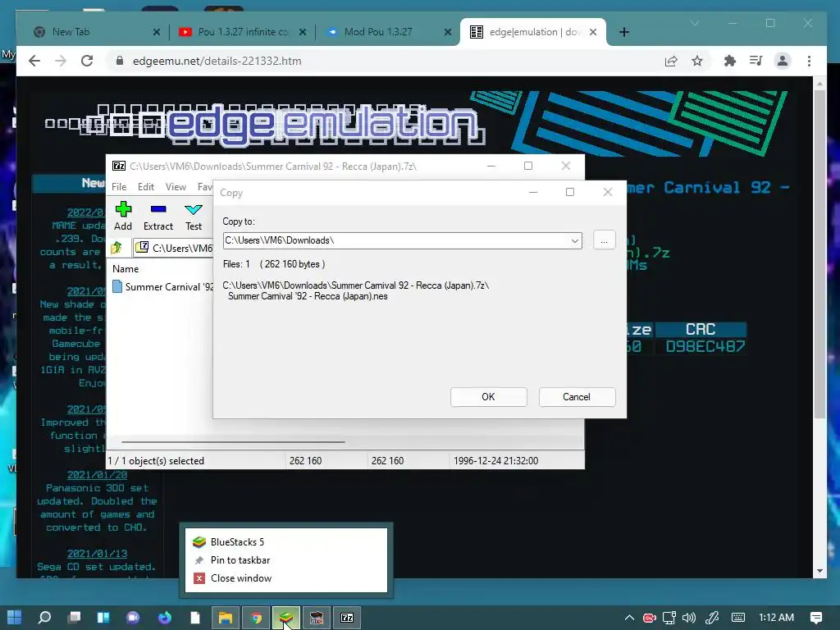Open a new browser tab with plus
The image size is (840, 630).
(x=623, y=32)
